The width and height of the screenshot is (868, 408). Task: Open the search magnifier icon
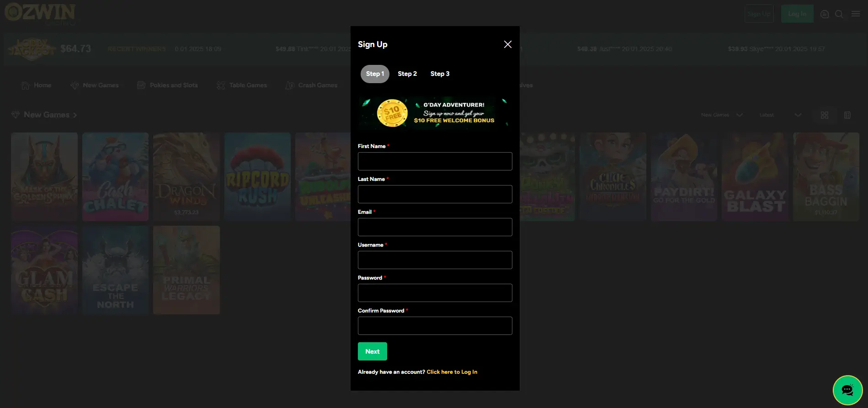coord(839,14)
